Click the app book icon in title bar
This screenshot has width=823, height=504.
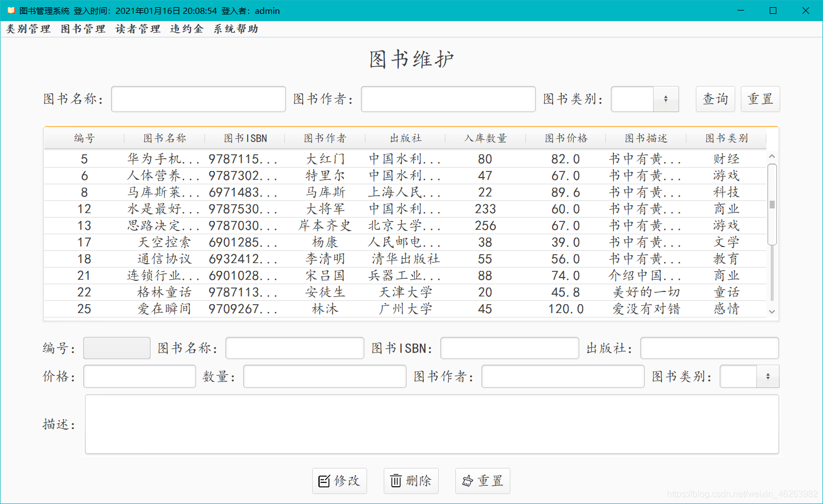(x=11, y=11)
